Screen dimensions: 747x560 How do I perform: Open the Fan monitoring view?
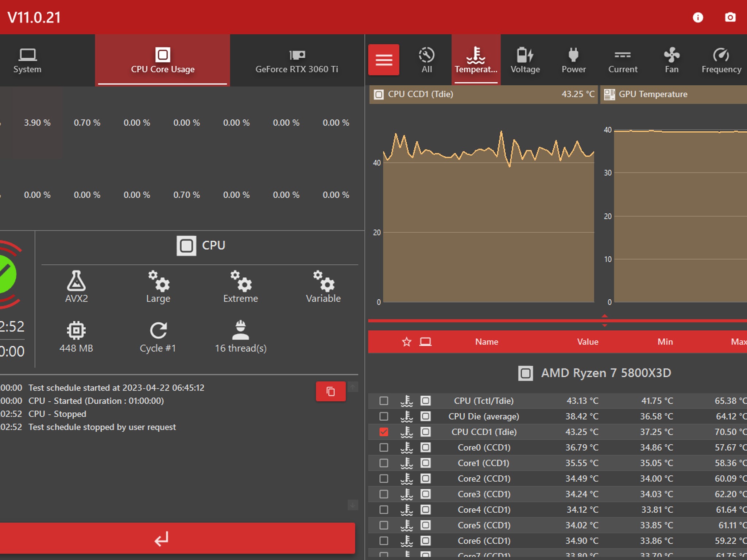point(671,60)
